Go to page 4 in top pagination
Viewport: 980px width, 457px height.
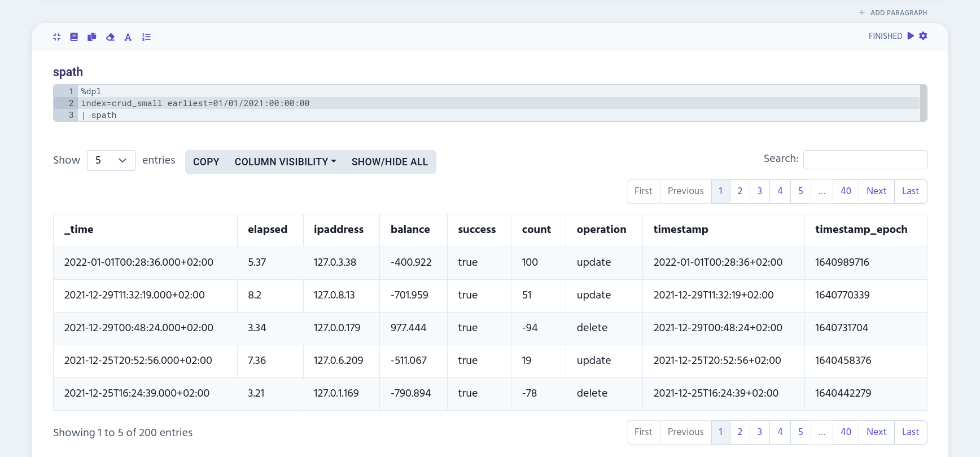780,191
